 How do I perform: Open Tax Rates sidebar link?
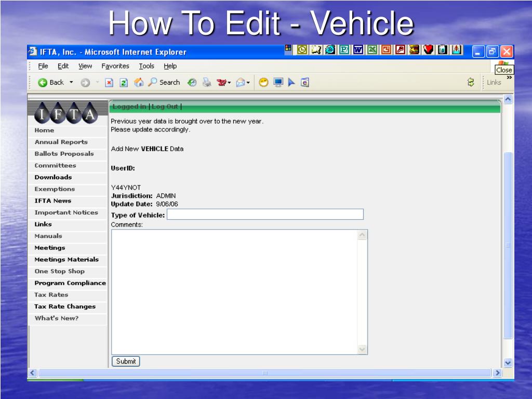[x=51, y=295]
